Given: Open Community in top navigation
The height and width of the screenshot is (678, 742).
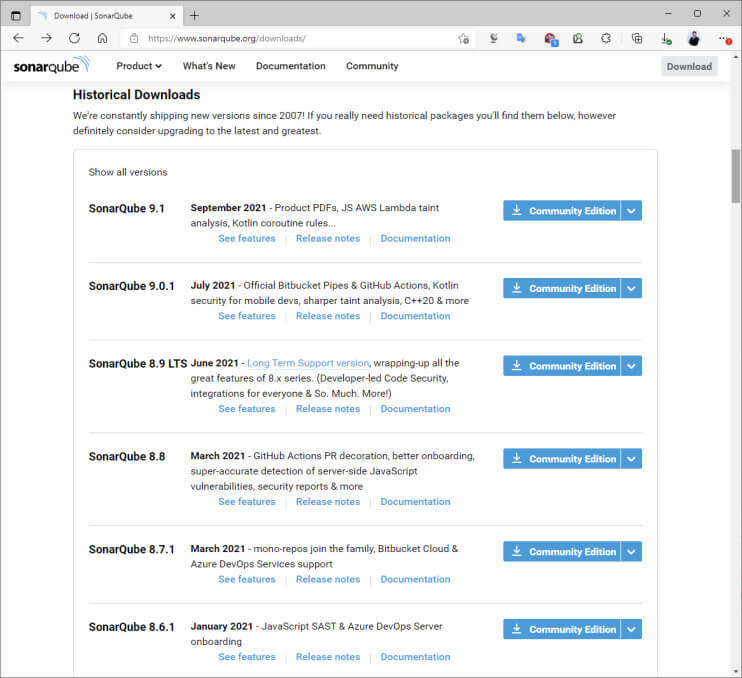Looking at the screenshot, I should [x=372, y=66].
